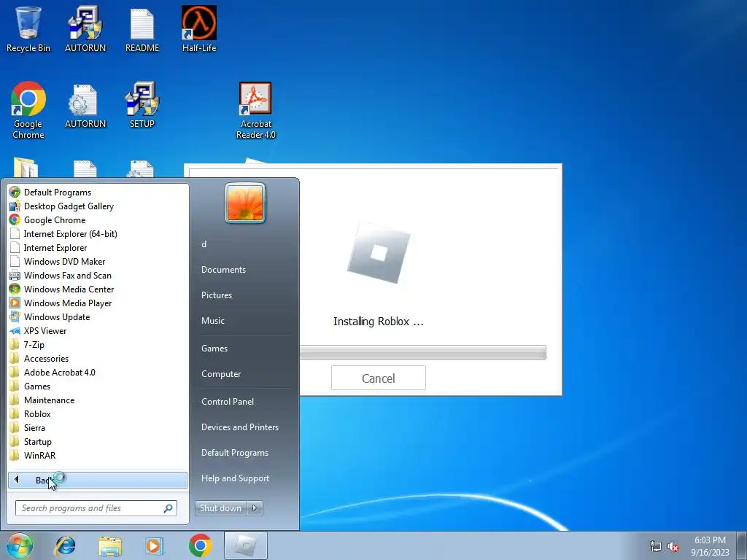This screenshot has height=560, width=747.
Task: Click the user account flower picture
Action: tap(245, 203)
